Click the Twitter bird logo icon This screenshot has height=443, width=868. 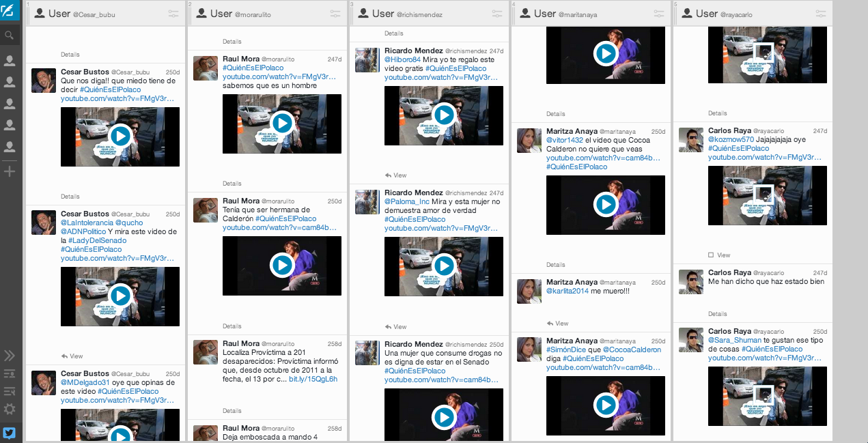click(10, 433)
